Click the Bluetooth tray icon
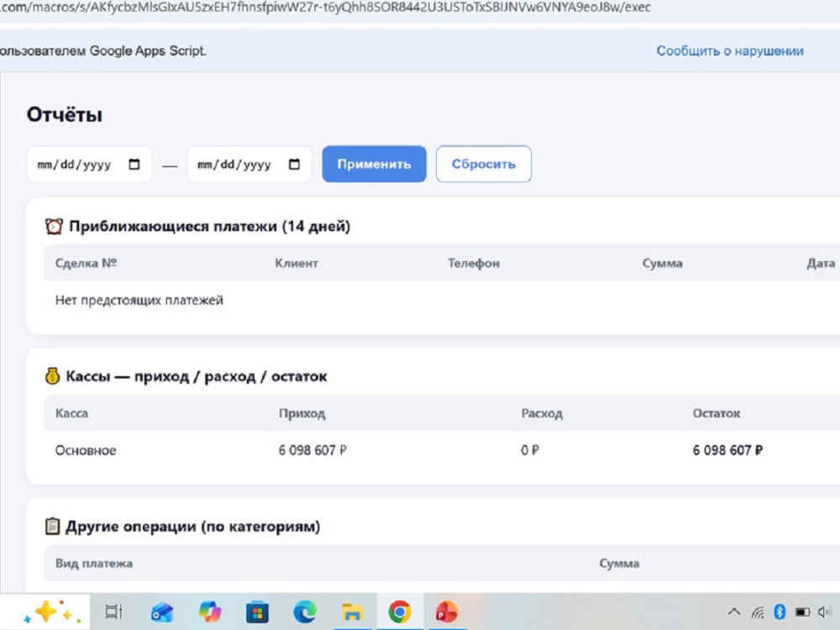This screenshot has height=630, width=840. (x=780, y=612)
